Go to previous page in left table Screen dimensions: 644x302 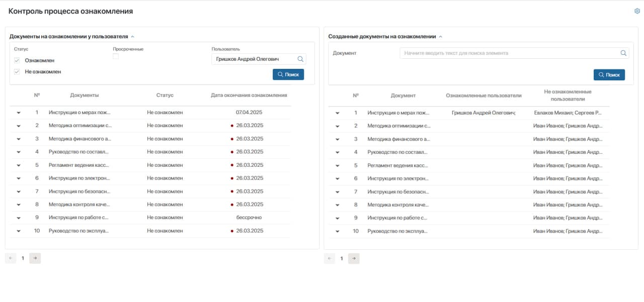[11, 258]
